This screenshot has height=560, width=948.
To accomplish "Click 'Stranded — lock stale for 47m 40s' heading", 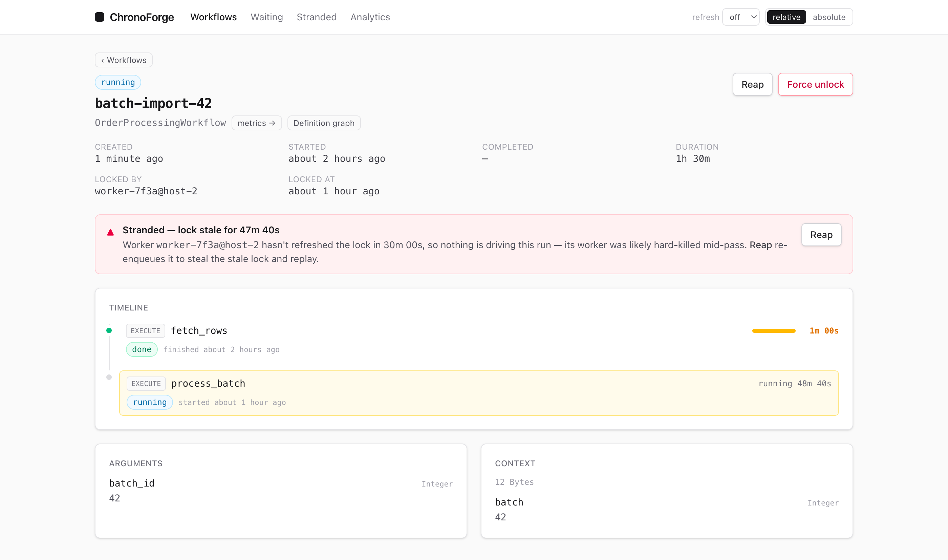I will tap(201, 230).
